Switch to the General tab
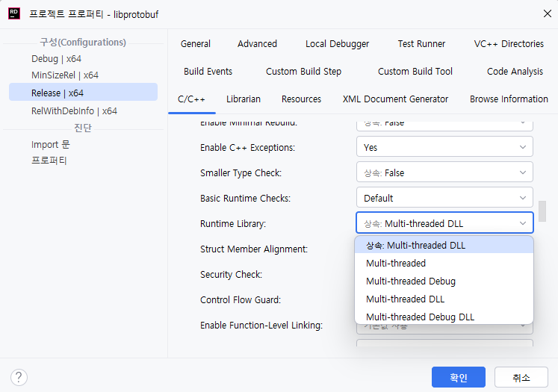558x392 pixels. (196, 44)
